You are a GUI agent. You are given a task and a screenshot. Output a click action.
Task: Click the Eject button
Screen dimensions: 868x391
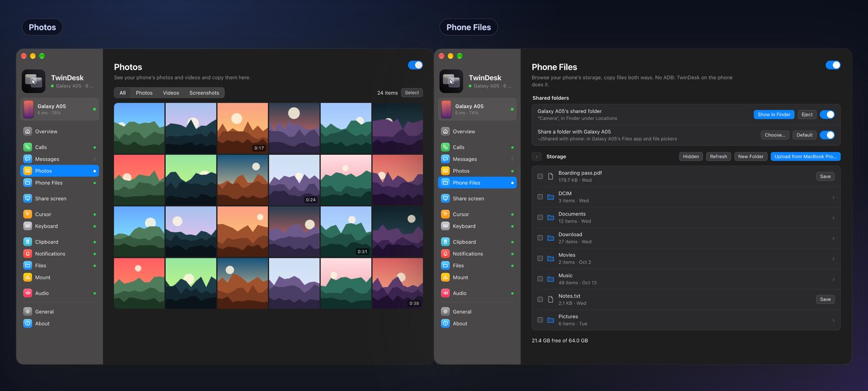click(807, 115)
